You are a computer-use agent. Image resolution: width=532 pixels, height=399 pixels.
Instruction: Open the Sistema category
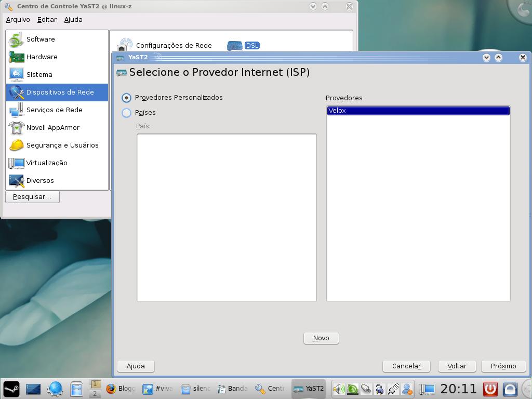pyautogui.click(x=57, y=75)
